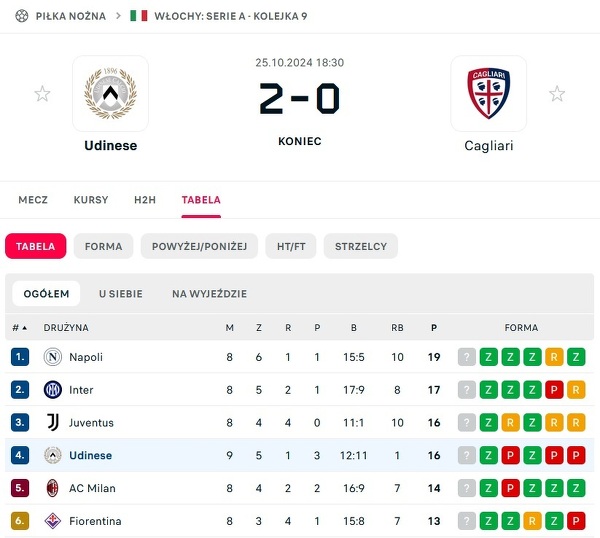Select the FORMA filter button
Viewport: 600px width, 538px height.
click(x=103, y=246)
